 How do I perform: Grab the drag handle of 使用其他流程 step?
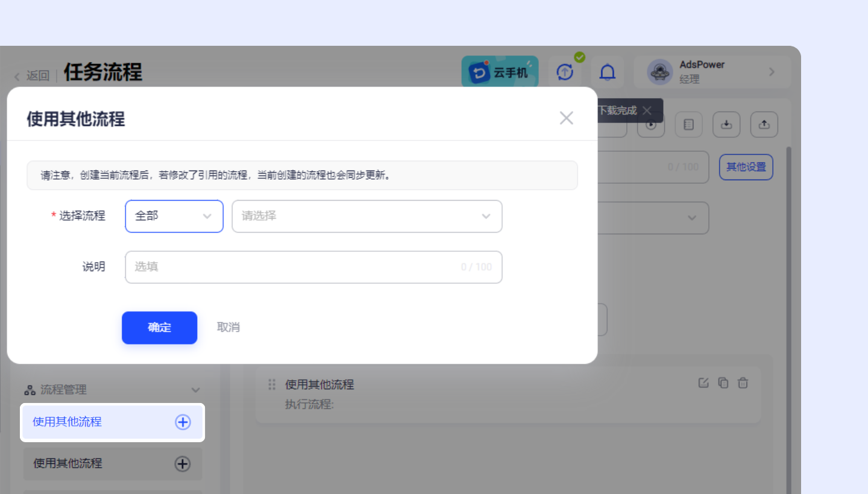pos(272,384)
